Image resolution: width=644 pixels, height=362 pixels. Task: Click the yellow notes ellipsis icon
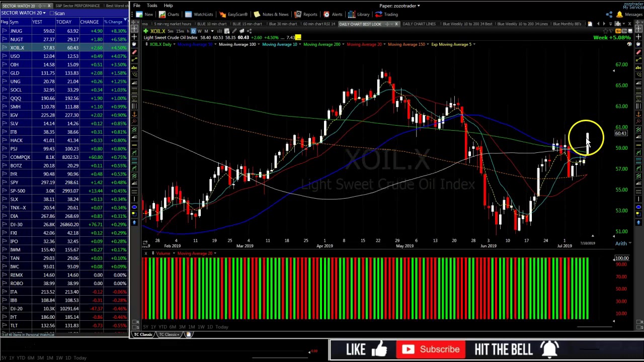pyautogui.click(x=298, y=38)
